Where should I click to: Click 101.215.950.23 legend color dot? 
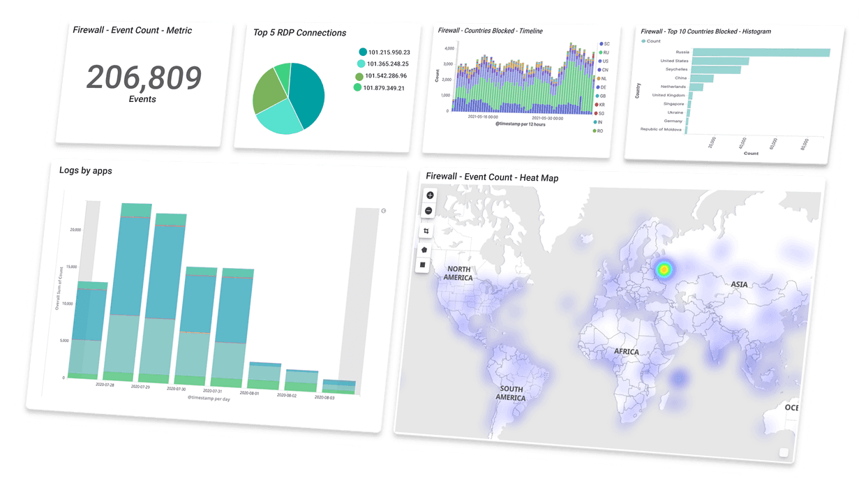point(363,52)
